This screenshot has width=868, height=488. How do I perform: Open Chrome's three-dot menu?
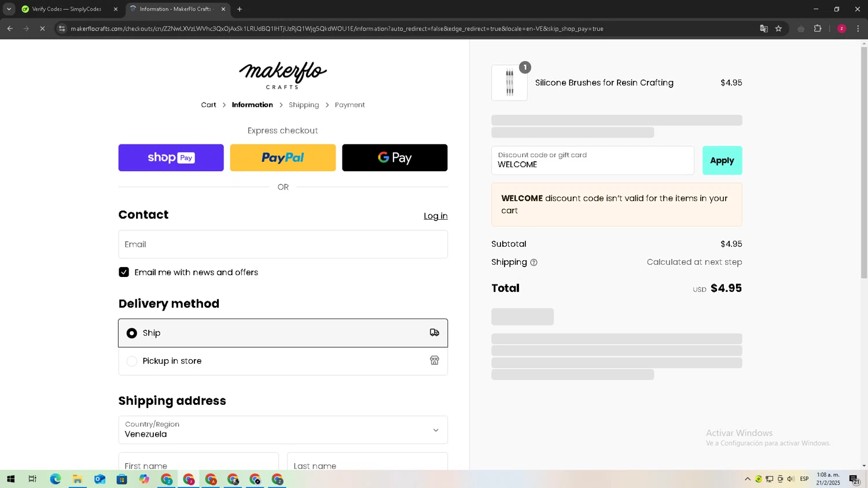pos(858,28)
